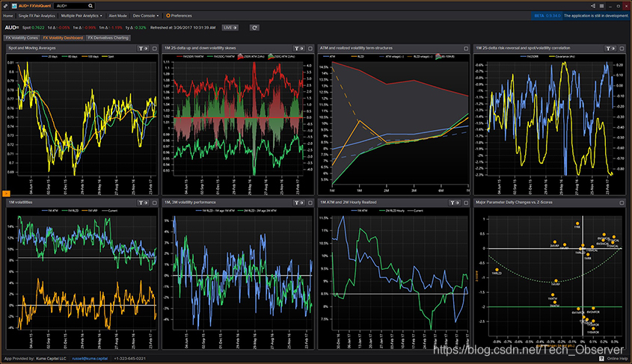
Task: Click the search magnifier icon
Action: (90, 6)
